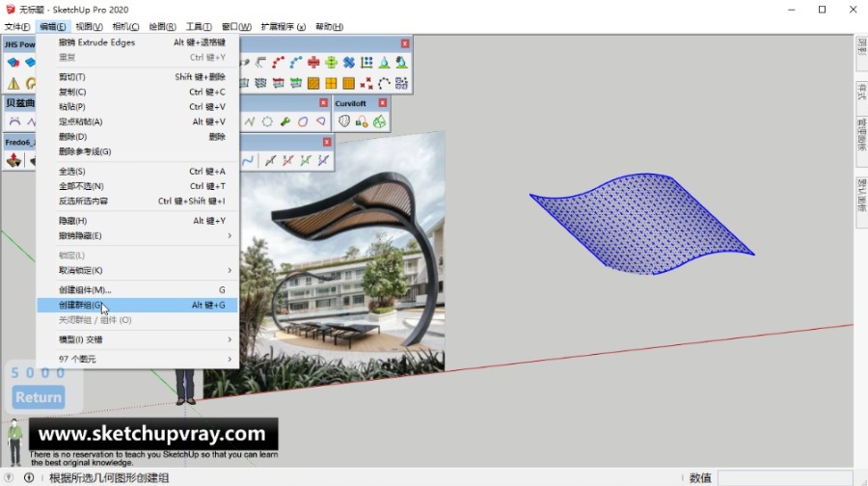Choose 粘贴(P) in the Edit menu

coord(137,106)
